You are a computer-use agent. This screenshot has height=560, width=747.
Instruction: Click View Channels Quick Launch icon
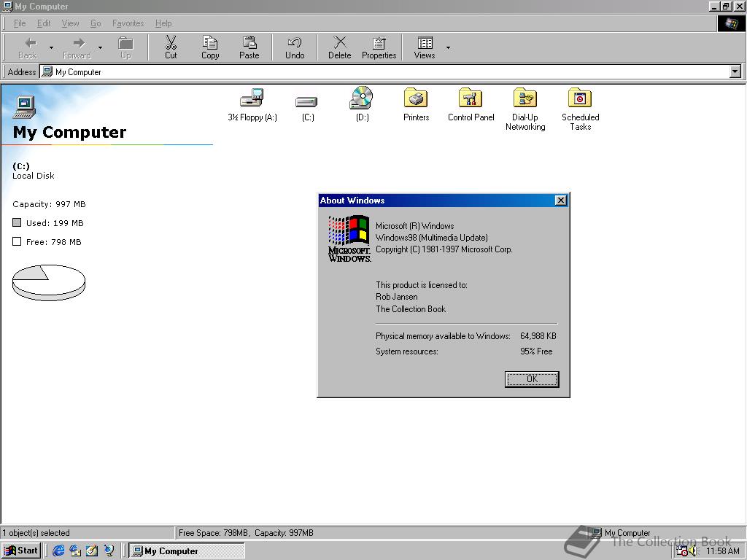click(x=109, y=551)
